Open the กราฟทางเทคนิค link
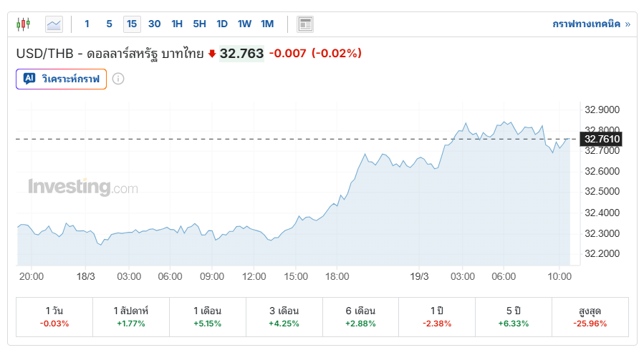The width and height of the screenshot is (644, 355). [587, 24]
